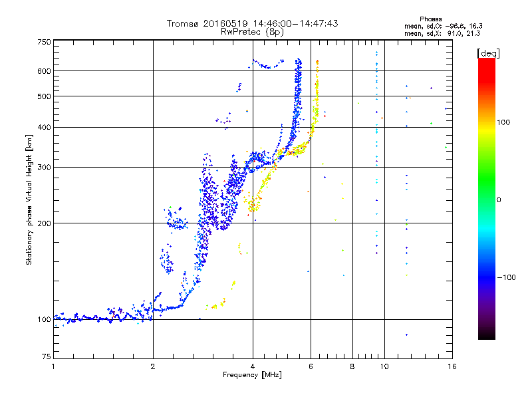
Task: Click x-axis tick label "2"
Action: pos(153,366)
